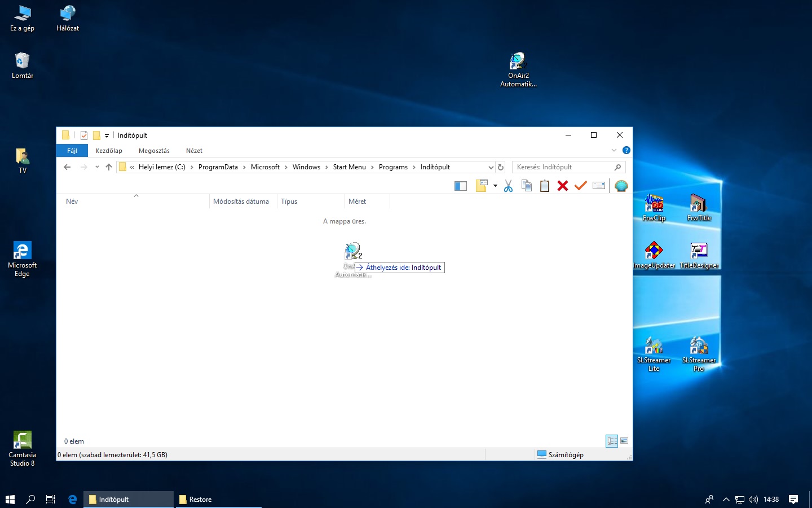The image size is (812, 508).
Task: Refresh the Indítópult folder view
Action: coord(501,167)
